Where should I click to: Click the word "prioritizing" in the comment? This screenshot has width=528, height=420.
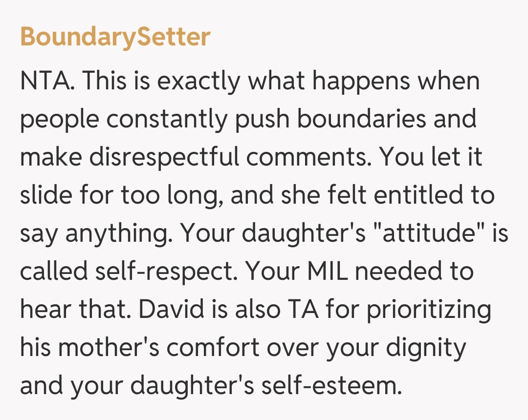click(x=429, y=309)
